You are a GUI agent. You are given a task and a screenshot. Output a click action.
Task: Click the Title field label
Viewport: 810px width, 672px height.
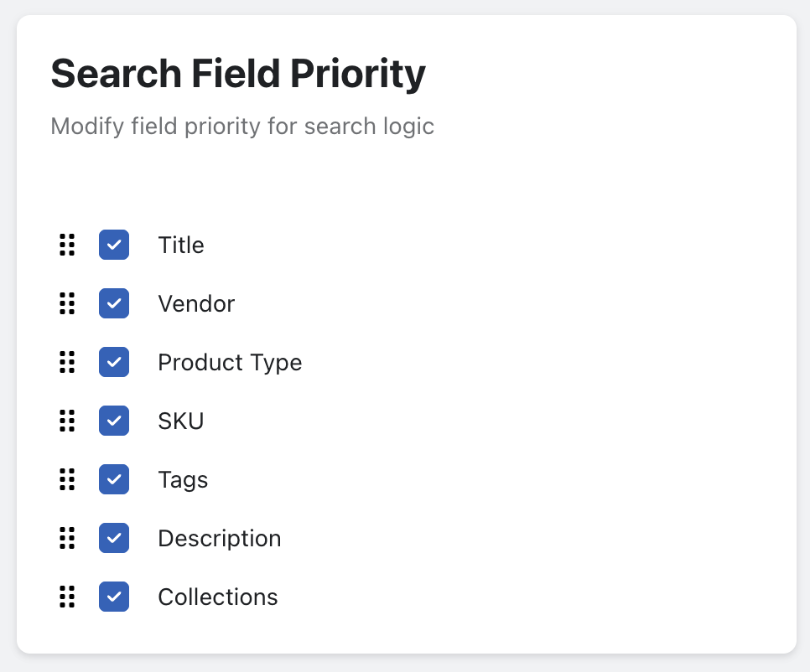tap(181, 245)
